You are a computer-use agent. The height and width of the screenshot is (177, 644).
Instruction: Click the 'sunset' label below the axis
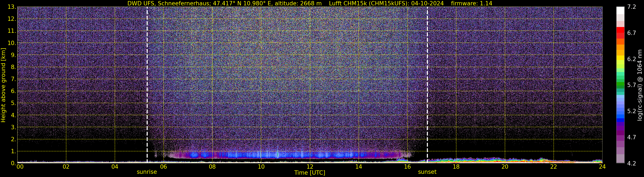[x=427, y=172]
